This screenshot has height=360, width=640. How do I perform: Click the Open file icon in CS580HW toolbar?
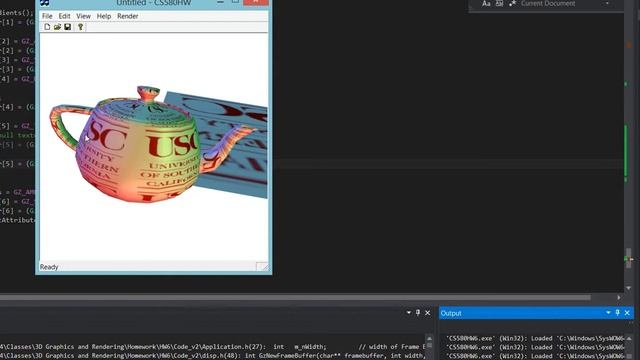[x=58, y=27]
